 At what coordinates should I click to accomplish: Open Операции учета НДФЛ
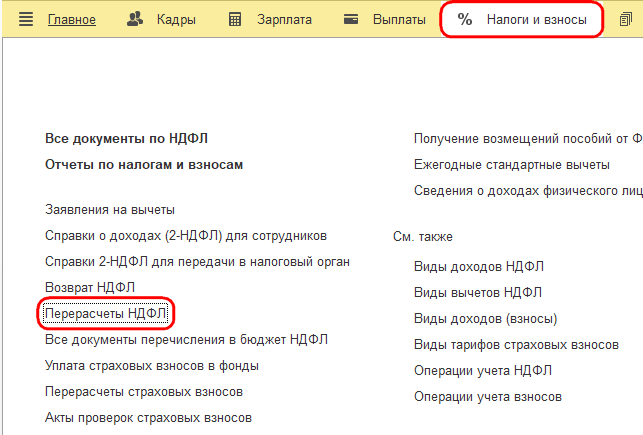483,371
